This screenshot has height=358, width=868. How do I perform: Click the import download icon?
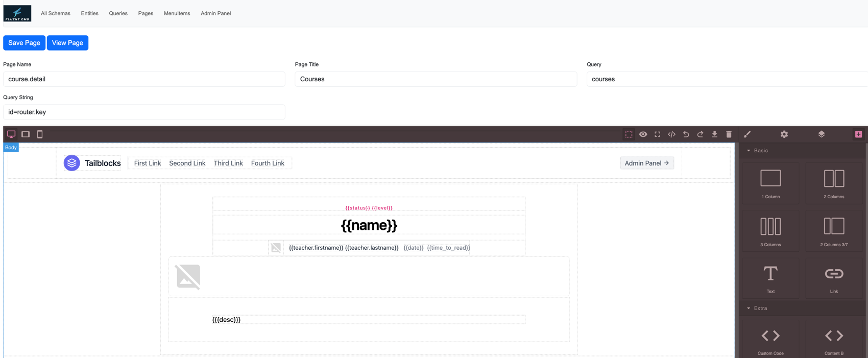[x=715, y=134]
